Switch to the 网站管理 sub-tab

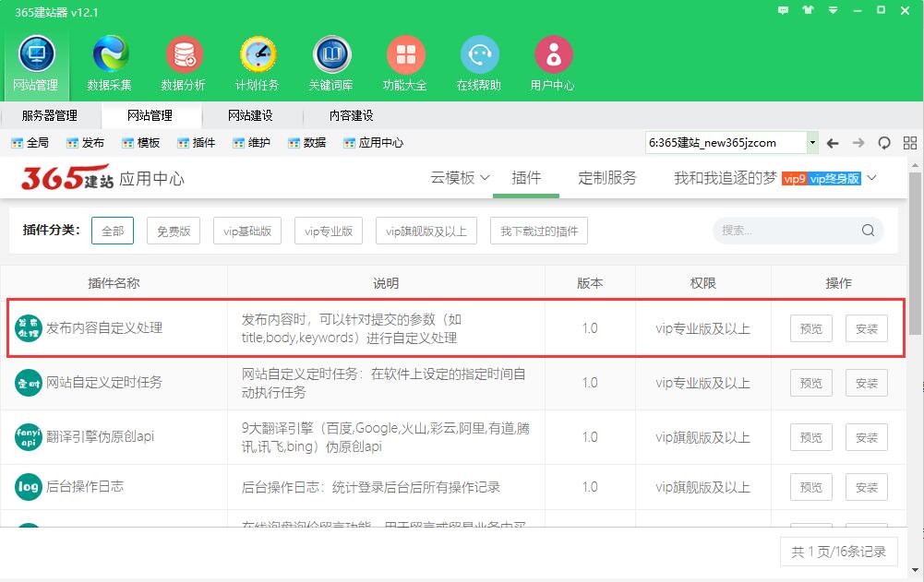point(150,115)
